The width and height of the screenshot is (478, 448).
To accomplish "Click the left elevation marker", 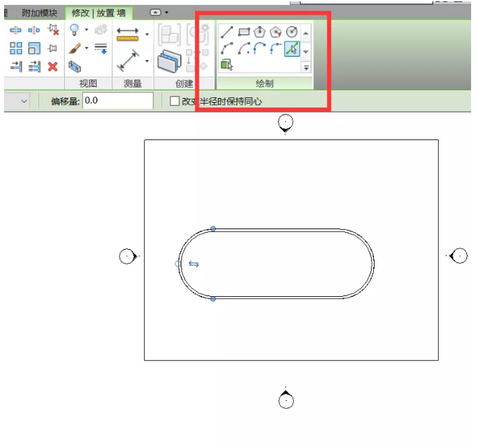I will point(129,256).
